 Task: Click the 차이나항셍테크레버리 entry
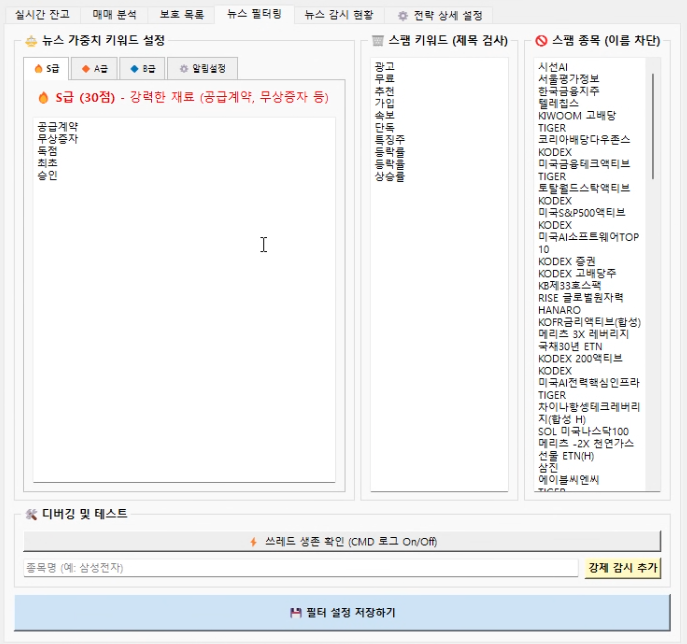[x=589, y=407]
